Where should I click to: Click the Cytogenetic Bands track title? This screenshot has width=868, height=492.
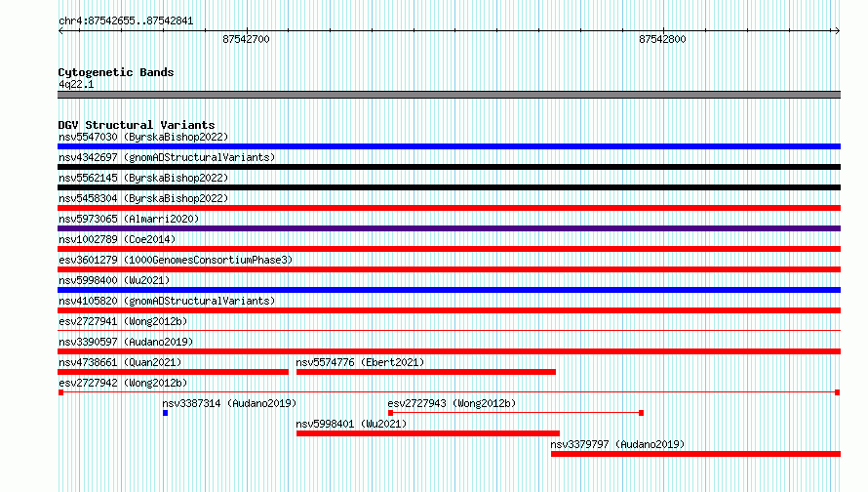[x=116, y=72]
